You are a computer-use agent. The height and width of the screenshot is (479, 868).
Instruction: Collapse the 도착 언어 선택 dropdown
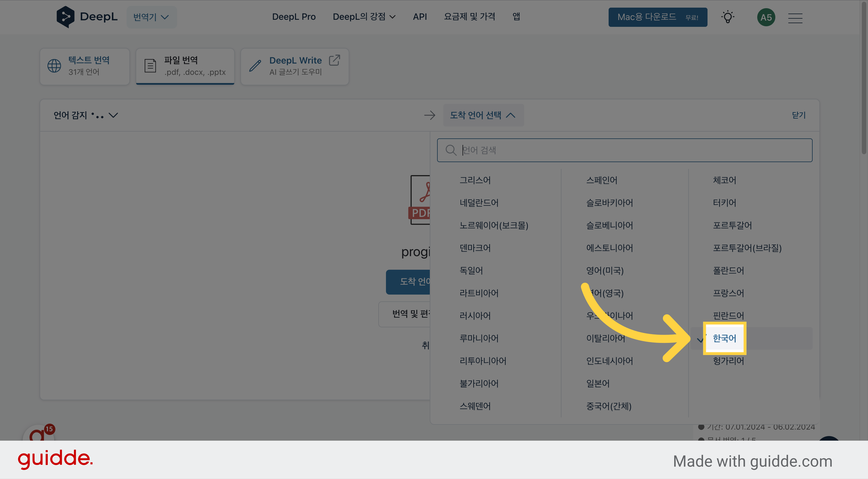click(x=483, y=115)
